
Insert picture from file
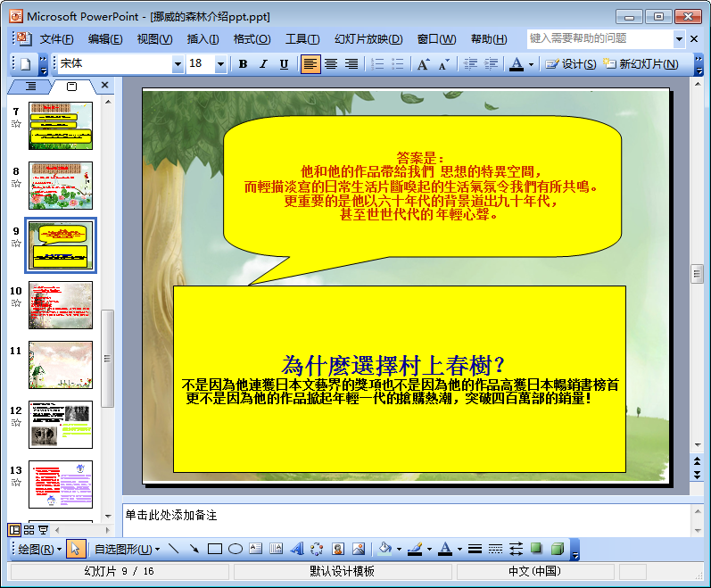pos(359,549)
